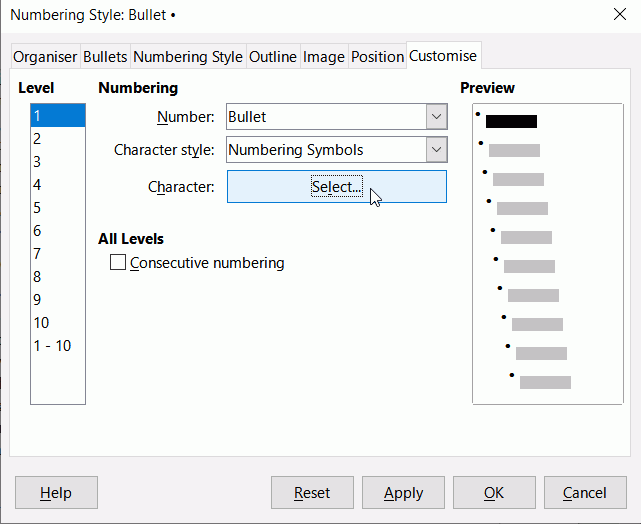Click the Number field showing Bullet

pyautogui.click(x=327, y=117)
